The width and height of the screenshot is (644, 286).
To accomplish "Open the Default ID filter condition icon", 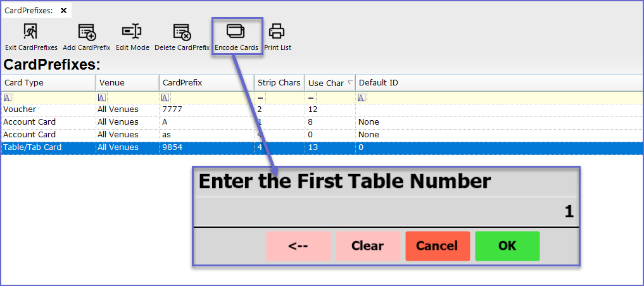I will [361, 97].
